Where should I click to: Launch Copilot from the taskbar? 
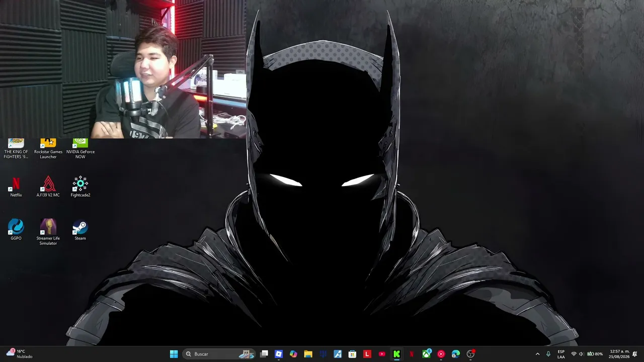click(293, 354)
